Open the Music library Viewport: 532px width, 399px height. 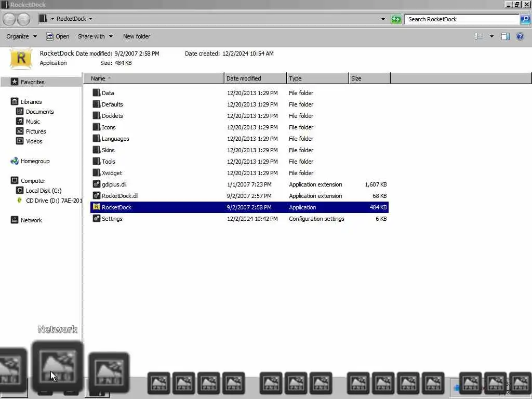point(33,122)
